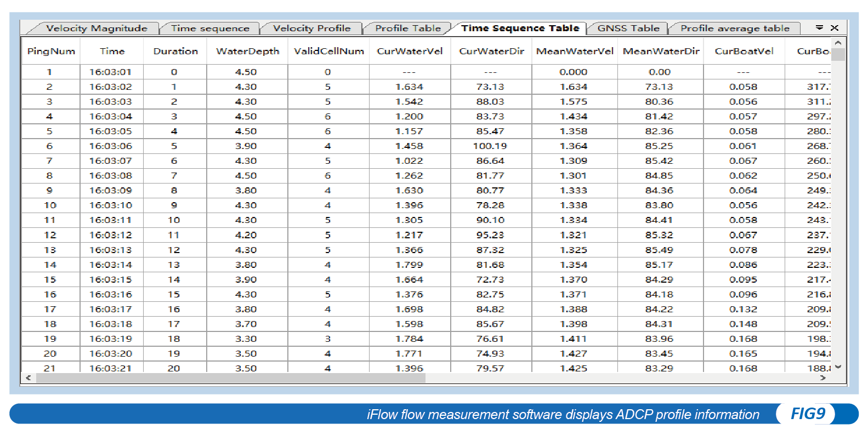Click the scroll right arrow
The height and width of the screenshot is (441, 868).
822,378
